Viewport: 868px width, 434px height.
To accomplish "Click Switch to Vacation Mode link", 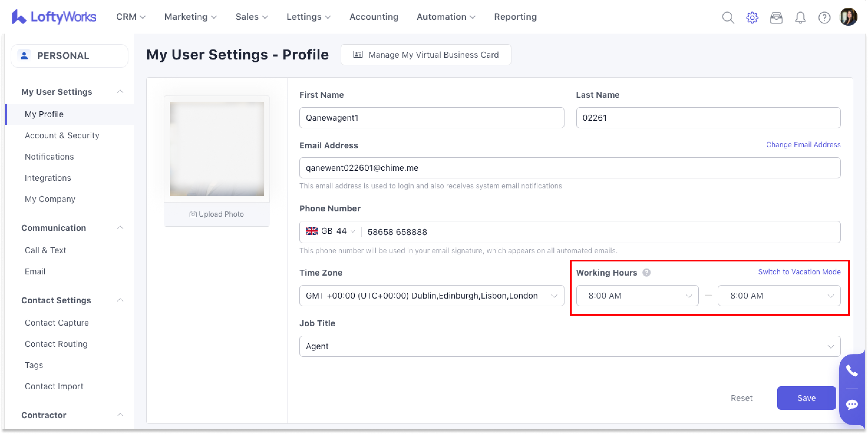I will (x=799, y=272).
